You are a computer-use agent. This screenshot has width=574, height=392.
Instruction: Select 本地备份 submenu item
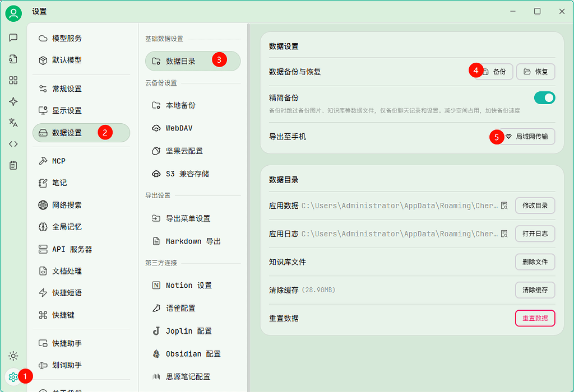tap(193, 105)
